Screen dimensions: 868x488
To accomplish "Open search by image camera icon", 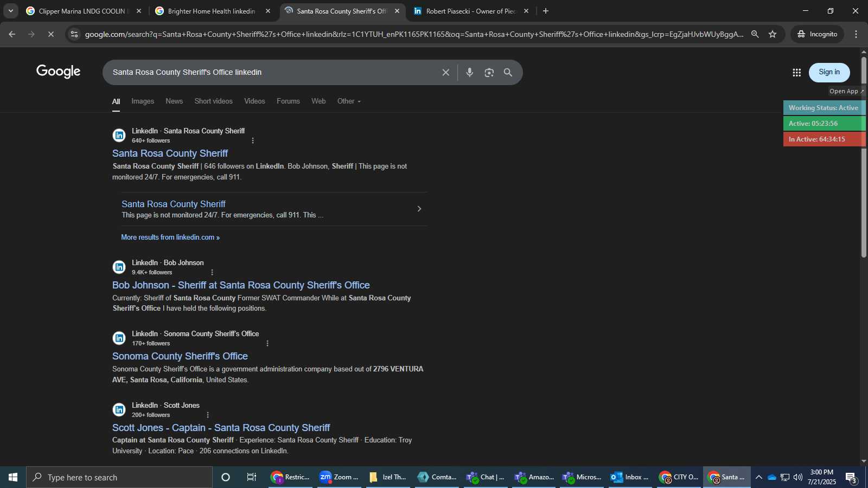I will click(489, 73).
